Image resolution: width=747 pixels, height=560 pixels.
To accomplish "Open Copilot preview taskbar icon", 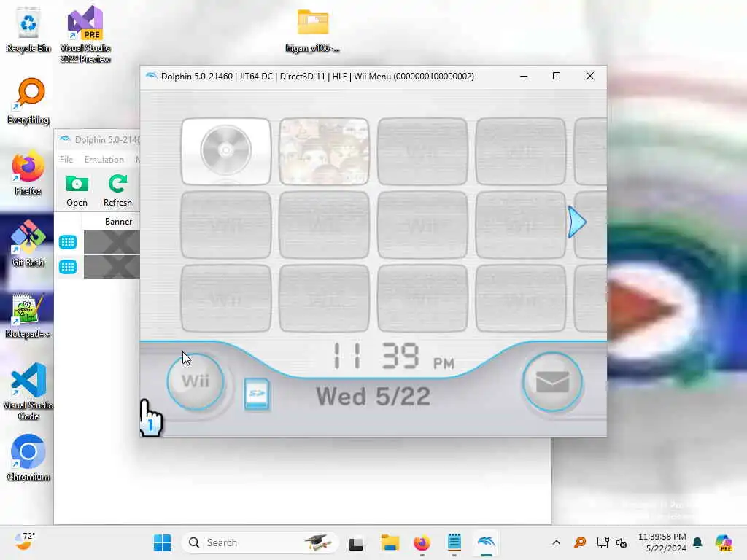I will (723, 542).
